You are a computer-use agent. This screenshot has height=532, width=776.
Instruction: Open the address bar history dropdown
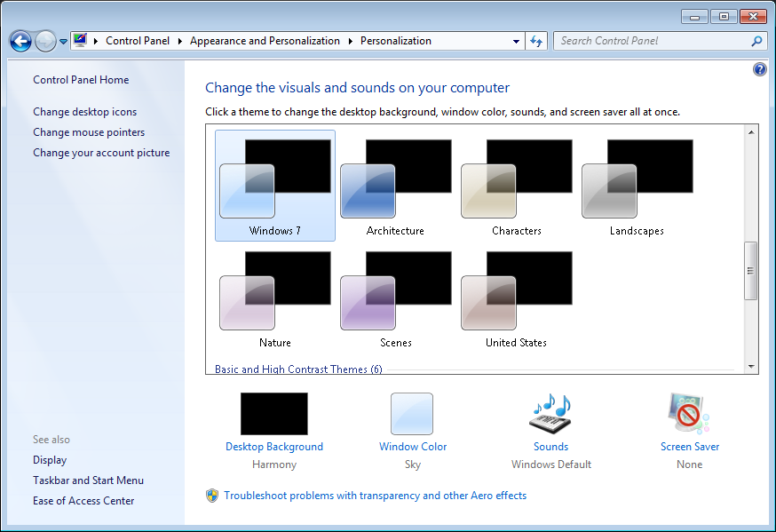(x=517, y=41)
